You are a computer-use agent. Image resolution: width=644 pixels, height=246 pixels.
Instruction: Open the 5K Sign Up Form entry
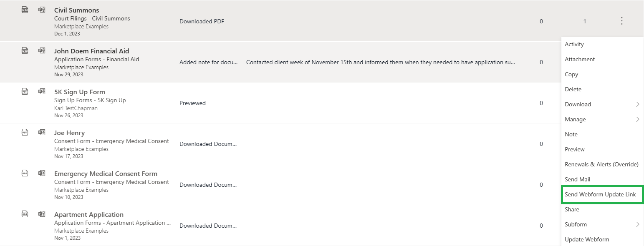(x=80, y=92)
